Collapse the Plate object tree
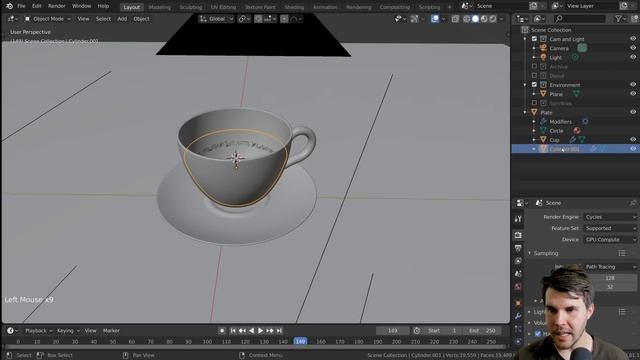Image resolution: width=640 pixels, height=360 pixels. pos(525,112)
